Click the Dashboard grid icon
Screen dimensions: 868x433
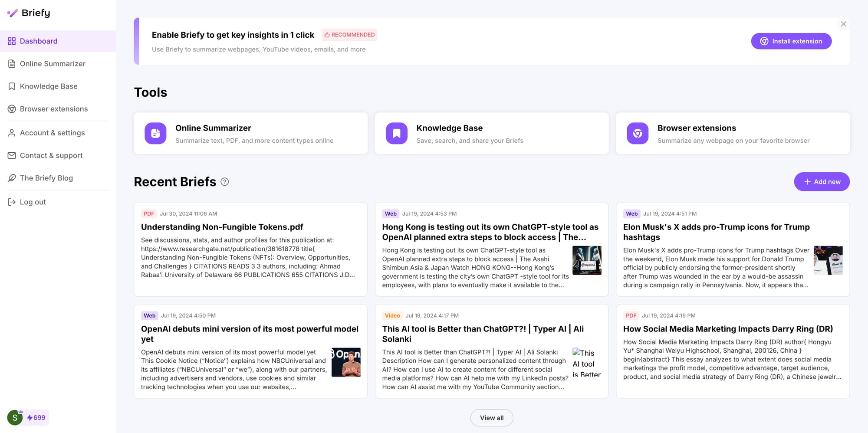pos(12,41)
